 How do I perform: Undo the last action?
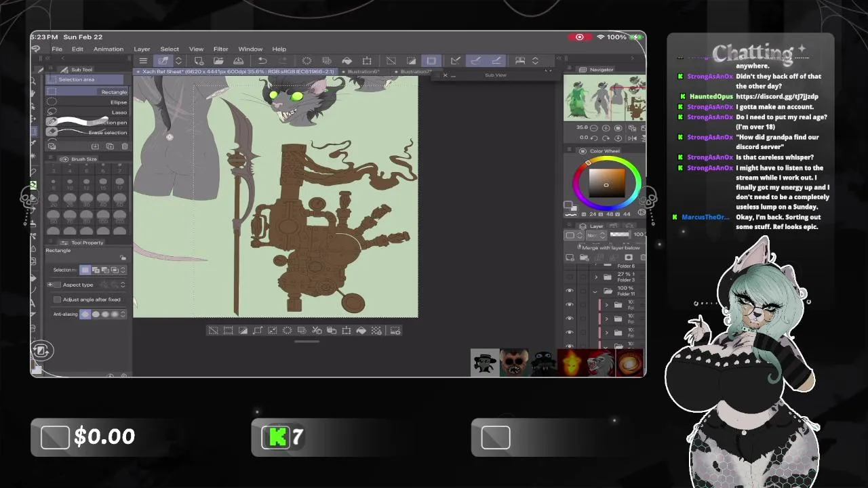(262, 61)
